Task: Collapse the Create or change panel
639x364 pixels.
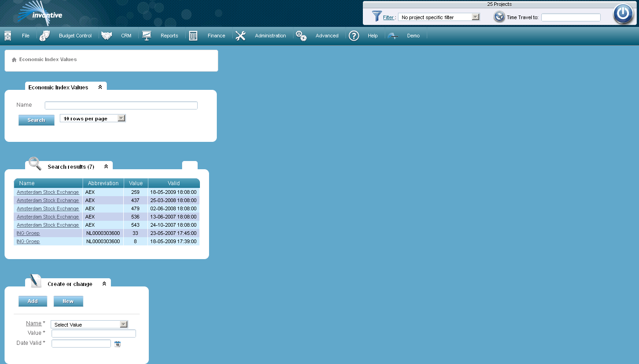Action: tap(104, 284)
